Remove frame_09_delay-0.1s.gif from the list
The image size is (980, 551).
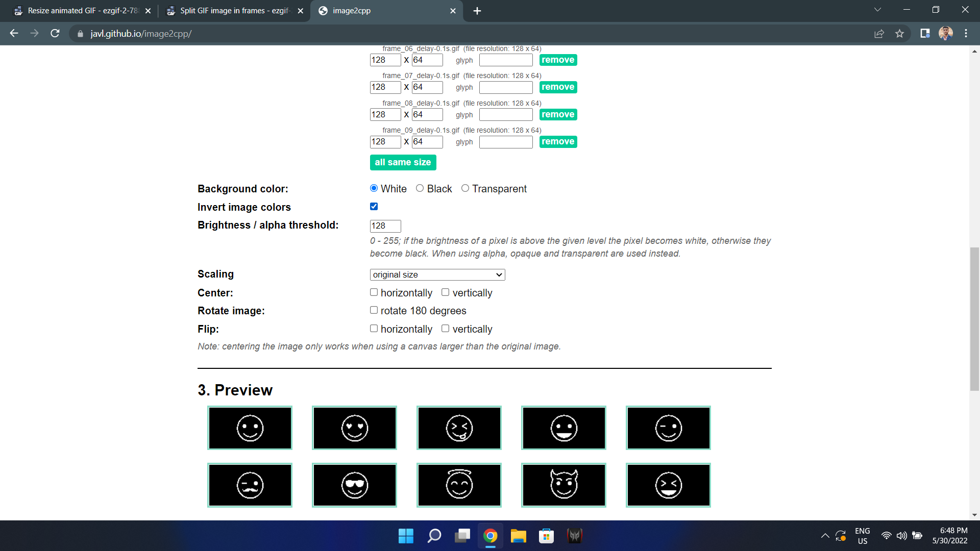pyautogui.click(x=558, y=141)
